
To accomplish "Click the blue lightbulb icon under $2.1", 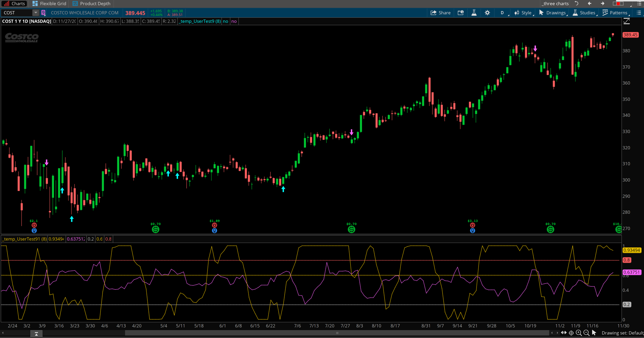I will (x=34, y=230).
